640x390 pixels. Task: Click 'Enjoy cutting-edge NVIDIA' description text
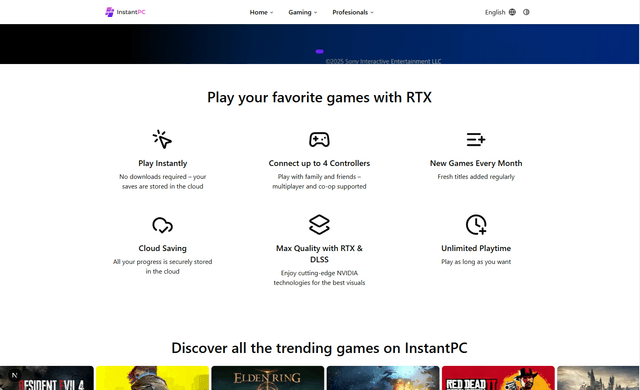319,278
